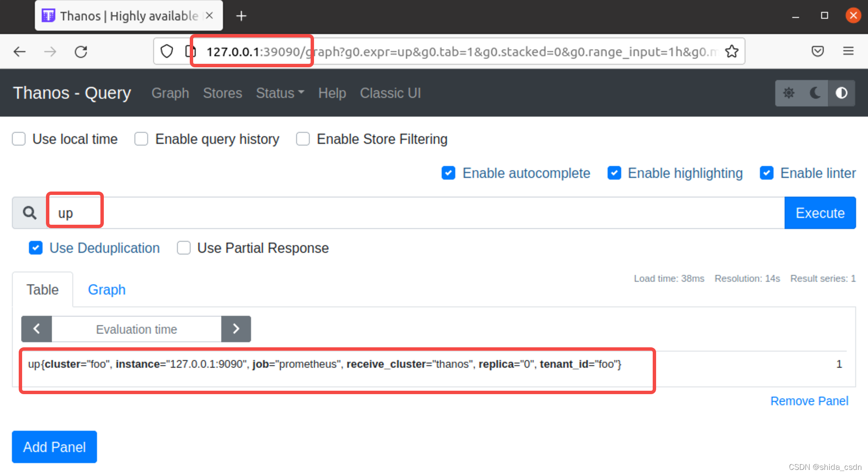This screenshot has height=475, width=868.
Task: Switch to the Graph panel tab
Action: point(107,289)
